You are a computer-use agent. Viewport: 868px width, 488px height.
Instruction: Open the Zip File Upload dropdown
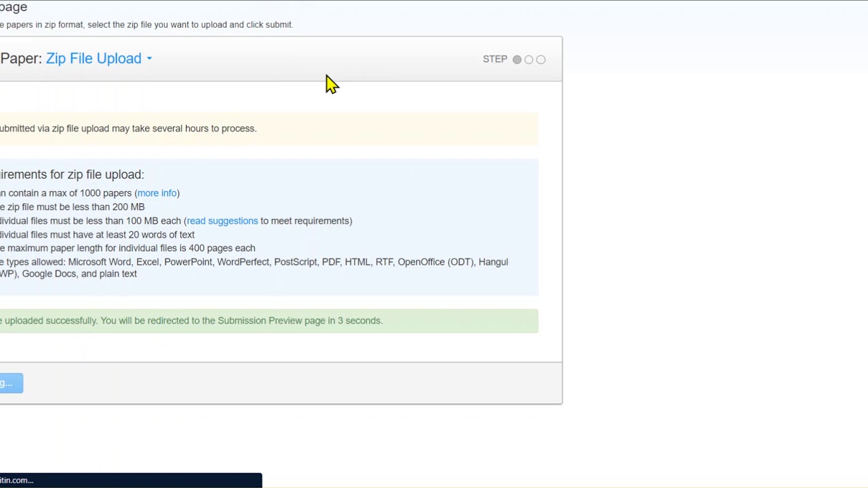click(99, 58)
